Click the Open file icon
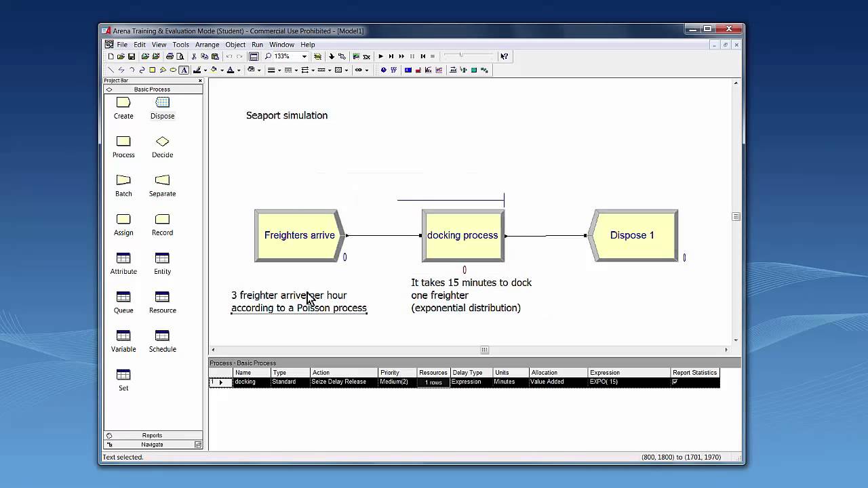The image size is (868, 488). point(121,56)
